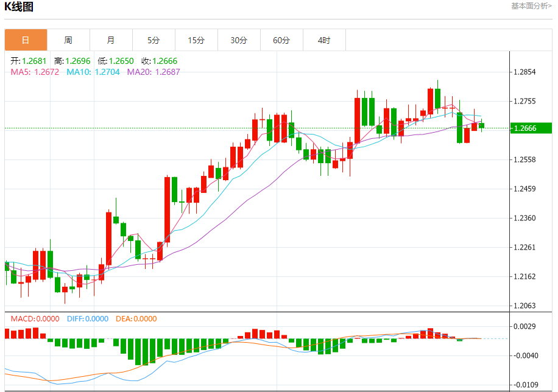
Task: Click the MA20: 1.2687 label
Action: click(154, 72)
